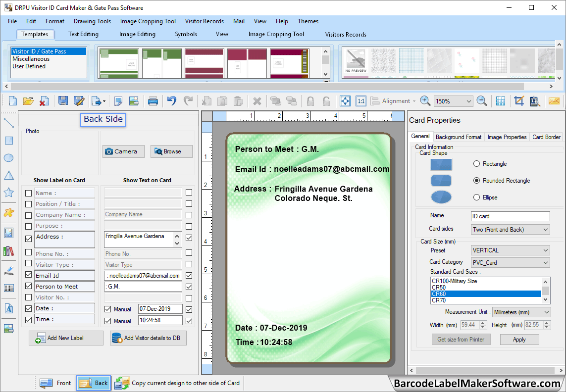
Task: Zoom out with the magnifier minus icon
Action: [482, 101]
